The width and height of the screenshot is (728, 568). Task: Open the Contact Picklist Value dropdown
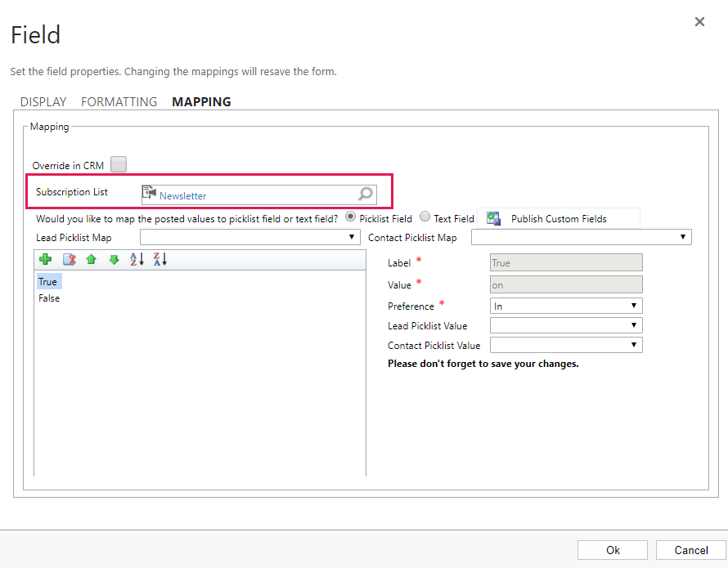point(636,344)
